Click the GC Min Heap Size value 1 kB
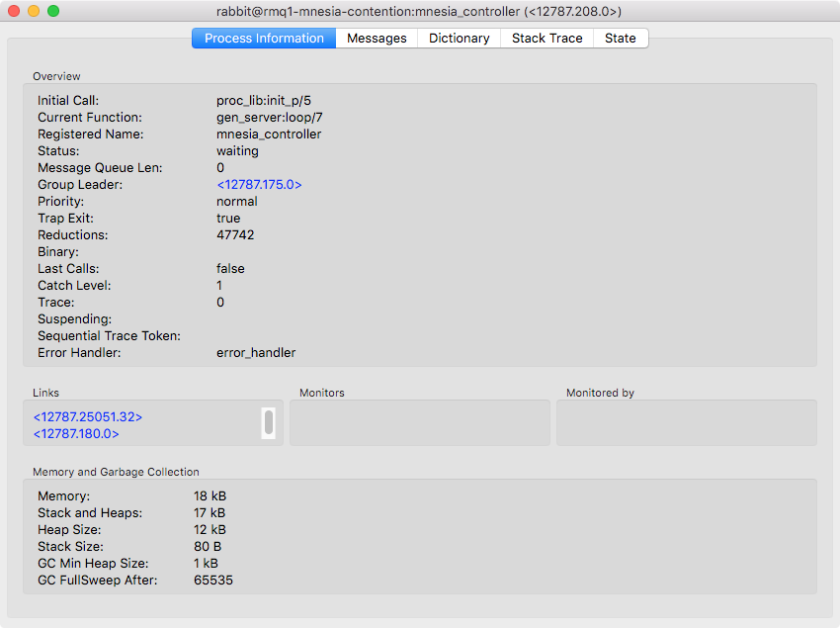 (206, 563)
